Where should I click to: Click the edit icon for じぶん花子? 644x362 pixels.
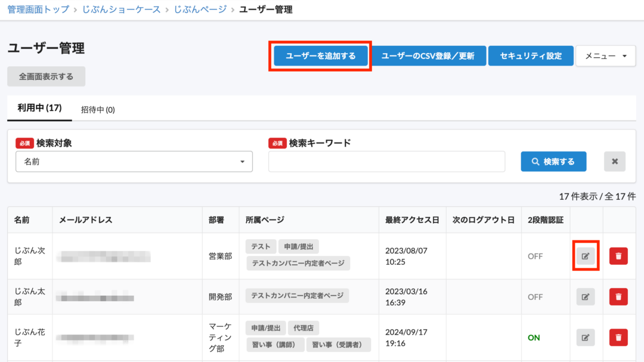[x=585, y=337]
